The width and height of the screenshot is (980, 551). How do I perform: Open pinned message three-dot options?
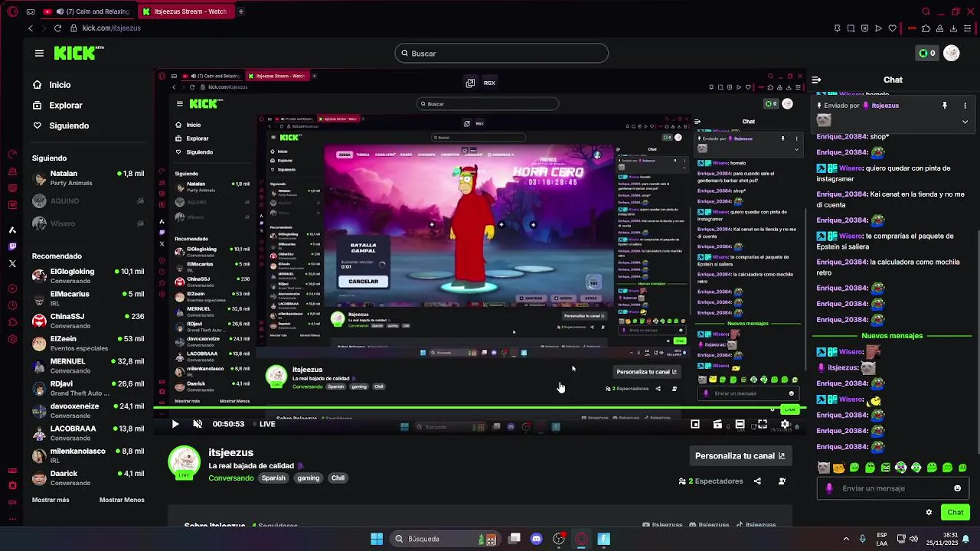point(965,106)
